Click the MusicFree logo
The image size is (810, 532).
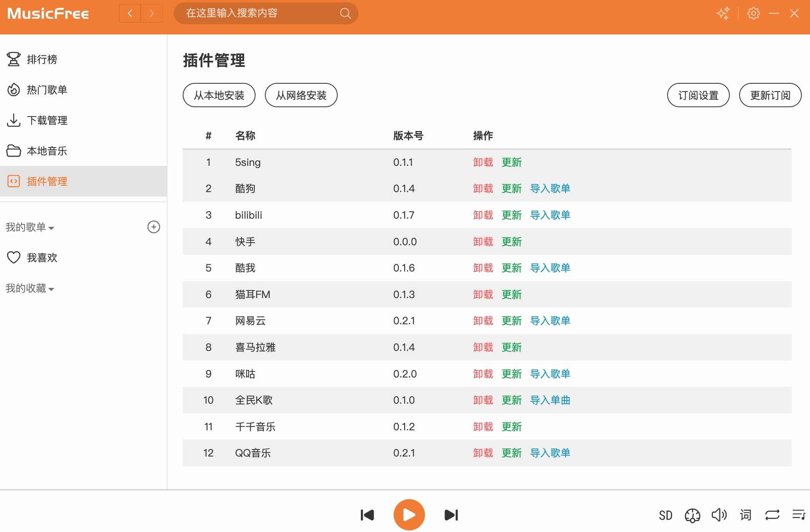tap(48, 14)
